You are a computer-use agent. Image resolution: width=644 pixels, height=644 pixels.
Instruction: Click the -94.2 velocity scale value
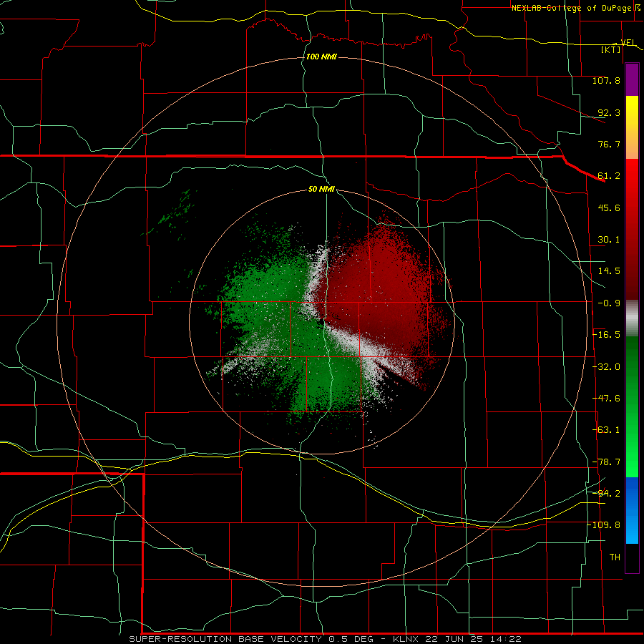(606, 493)
